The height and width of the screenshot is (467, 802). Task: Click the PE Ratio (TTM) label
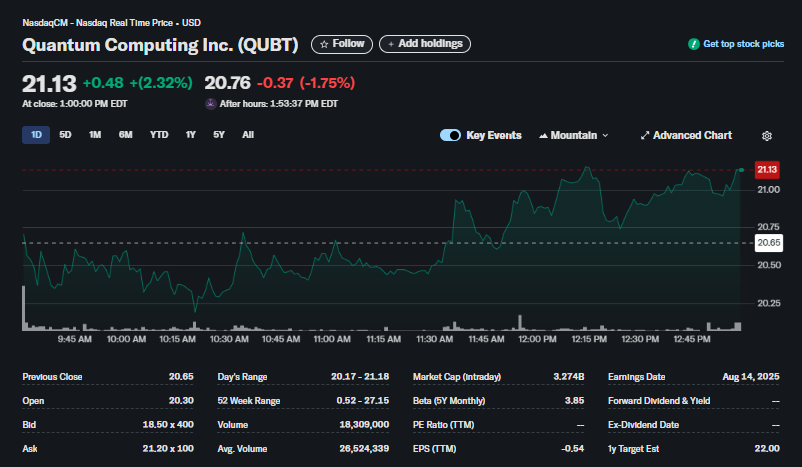(x=443, y=425)
